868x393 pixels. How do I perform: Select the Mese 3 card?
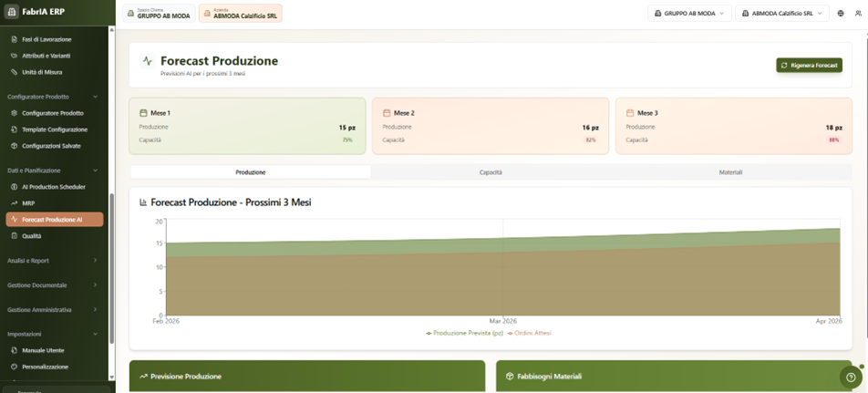click(733, 126)
